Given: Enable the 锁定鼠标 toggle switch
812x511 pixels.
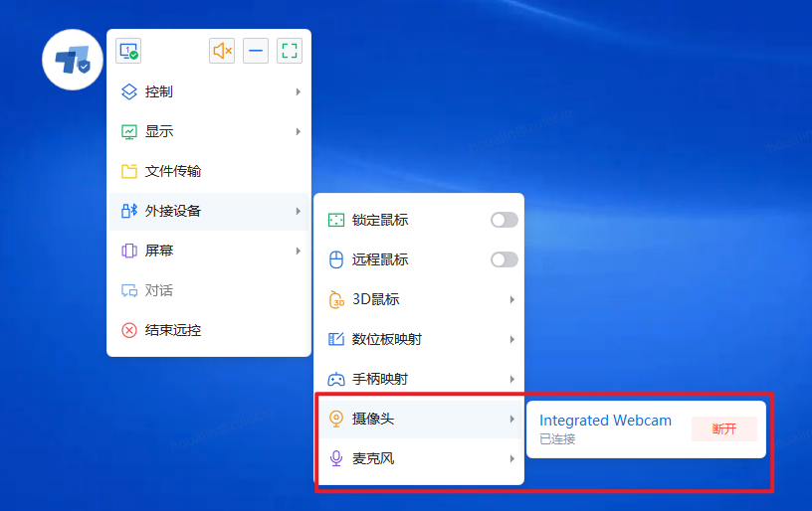Looking at the screenshot, I should click(x=505, y=220).
